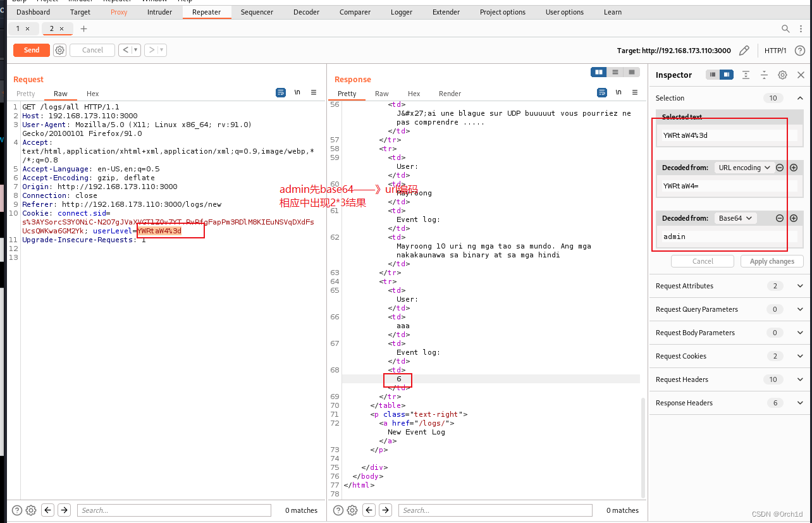Click the Repeater settings gear next to Send
The width and height of the screenshot is (812, 523).
(x=59, y=50)
